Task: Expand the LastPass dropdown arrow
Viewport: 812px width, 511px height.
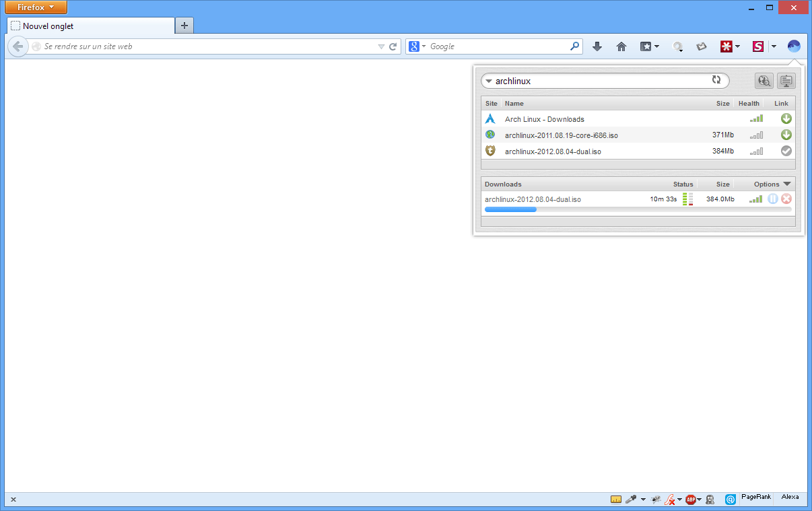Action: click(x=737, y=46)
